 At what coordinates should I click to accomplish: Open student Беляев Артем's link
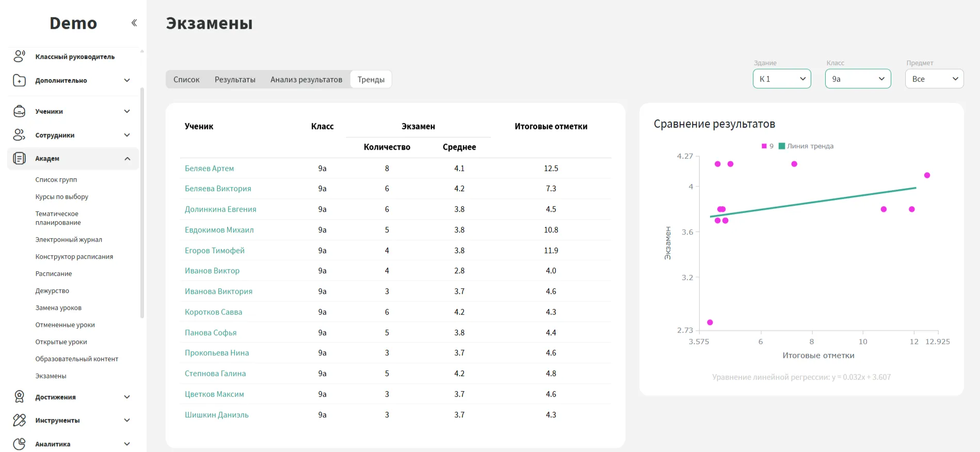[x=209, y=168]
